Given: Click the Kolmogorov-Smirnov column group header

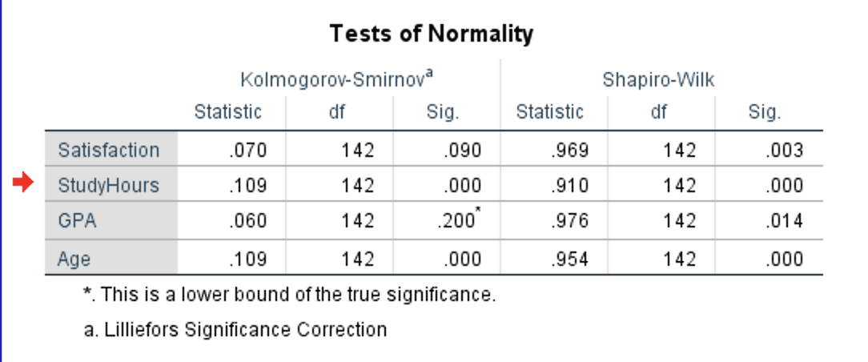Looking at the screenshot, I should pos(337,78).
